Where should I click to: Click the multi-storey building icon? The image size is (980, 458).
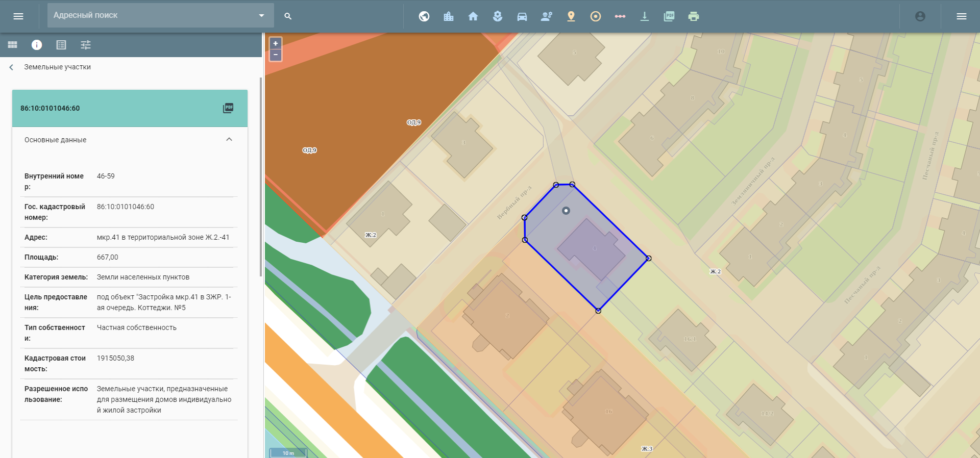(448, 16)
